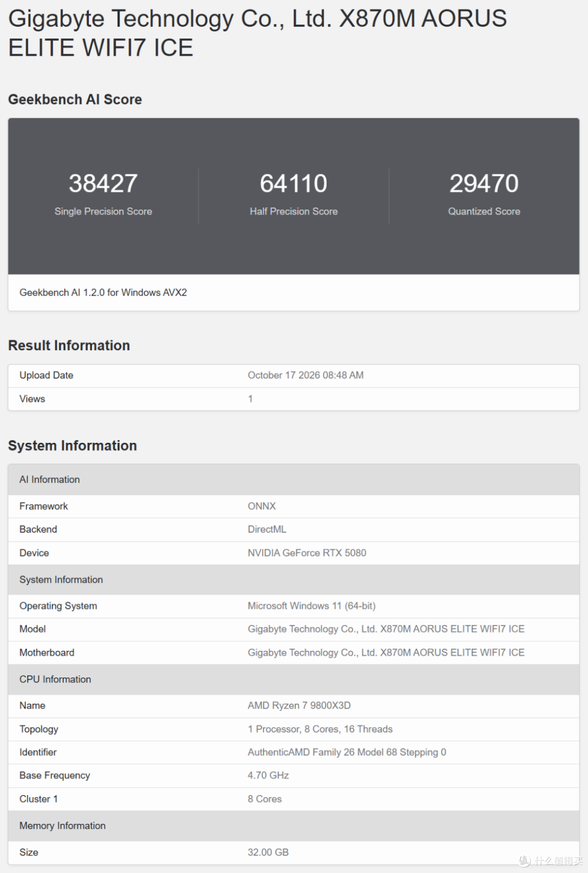Screen dimensions: 588x873
Task: Select the "Device" row label
Action: click(34, 553)
